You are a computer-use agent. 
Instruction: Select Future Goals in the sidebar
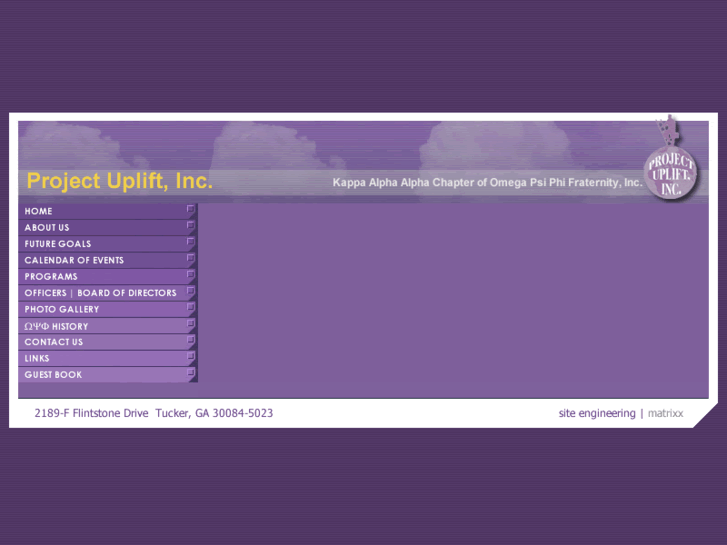point(108,244)
